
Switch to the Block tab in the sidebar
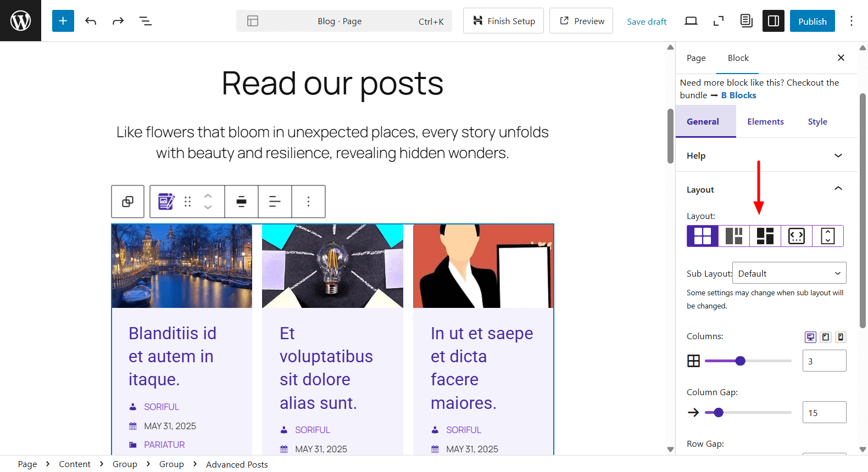point(738,58)
